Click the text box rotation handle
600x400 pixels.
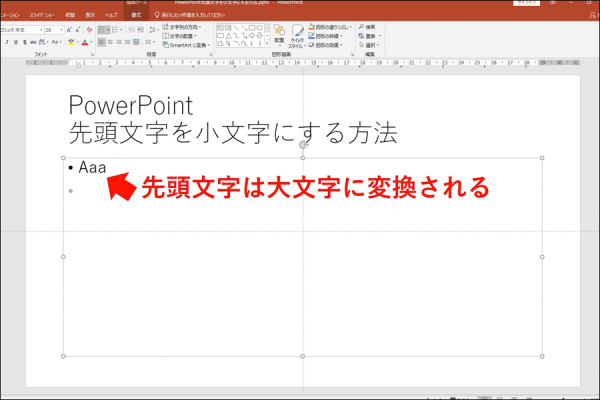[x=303, y=144]
